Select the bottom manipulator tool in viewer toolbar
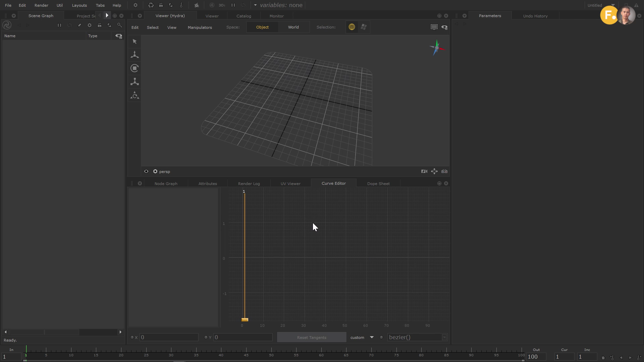 pos(135,96)
